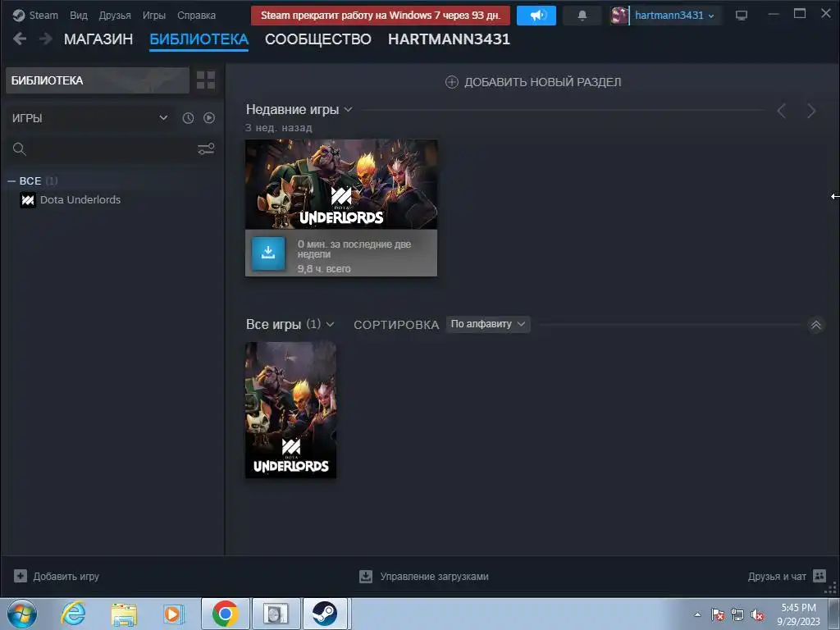The image size is (840, 630).
Task: Click the hartmann3431 avatar picture
Action: 619,16
